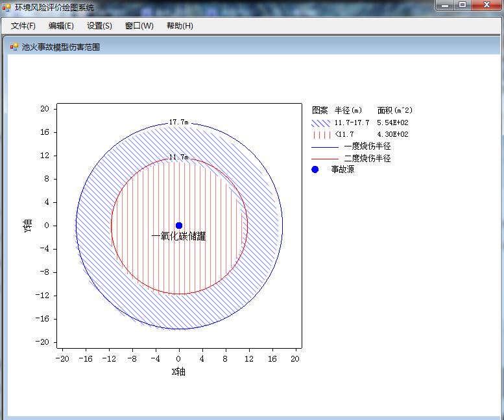Screen dimensions: 504x420
Task: Click the X轴 axis title
Action: [x=178, y=371]
